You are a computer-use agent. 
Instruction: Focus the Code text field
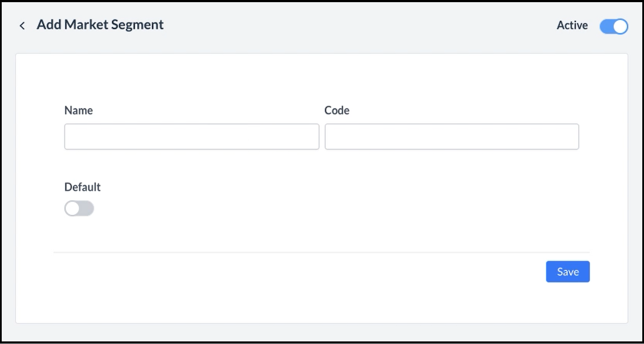(451, 137)
